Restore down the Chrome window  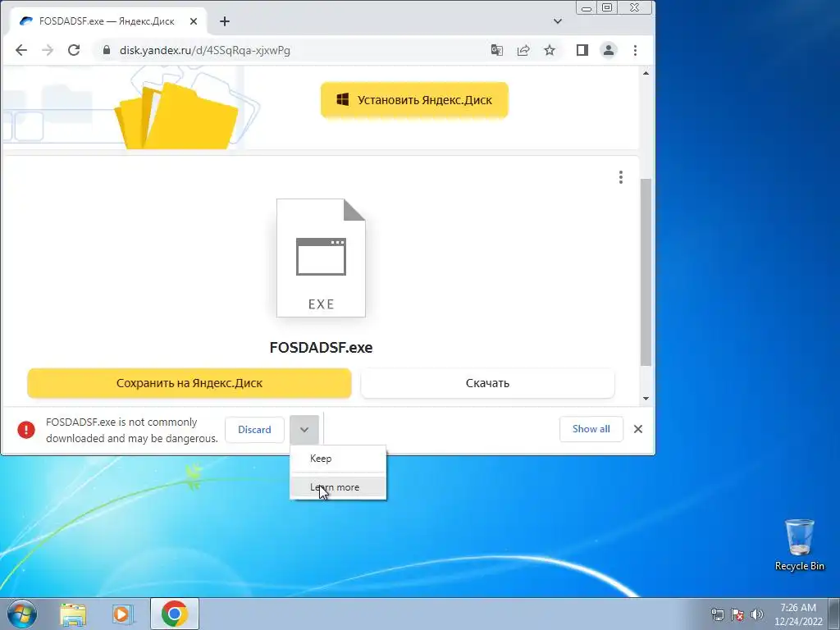(607, 7)
